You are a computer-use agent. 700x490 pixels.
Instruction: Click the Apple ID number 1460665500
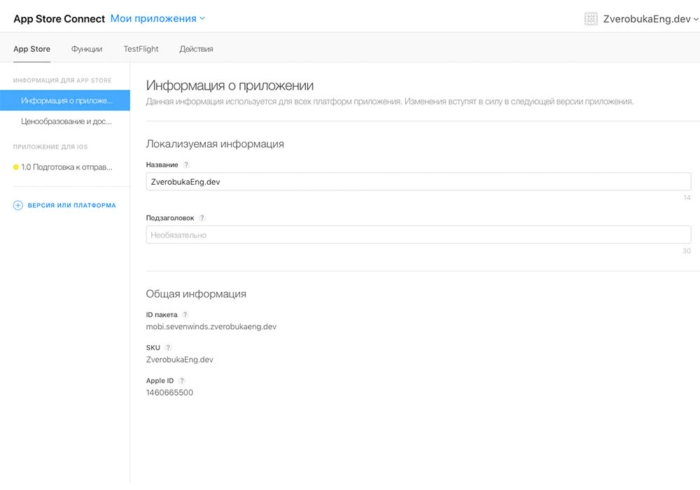(x=170, y=393)
